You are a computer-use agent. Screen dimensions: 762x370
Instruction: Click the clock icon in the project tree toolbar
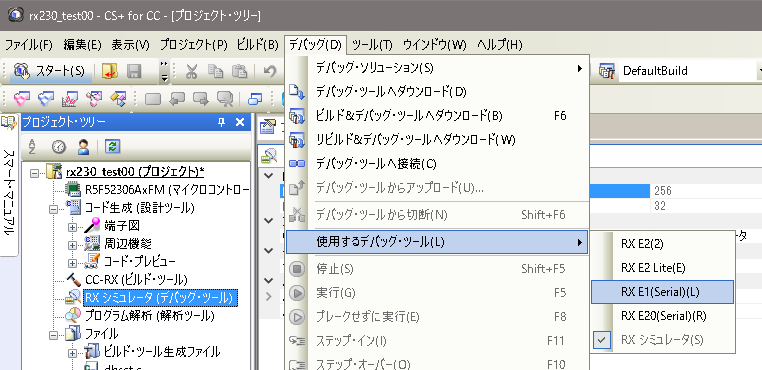coord(59,146)
